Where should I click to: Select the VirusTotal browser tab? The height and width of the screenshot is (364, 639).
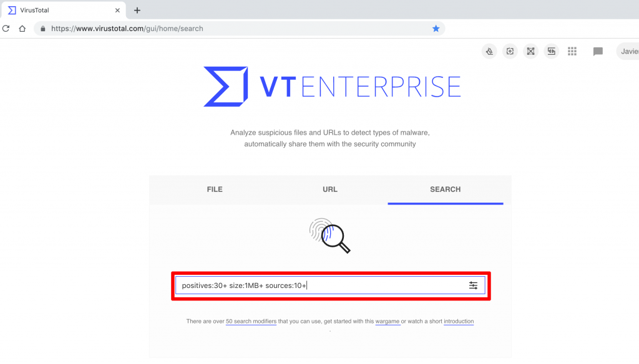(x=63, y=10)
